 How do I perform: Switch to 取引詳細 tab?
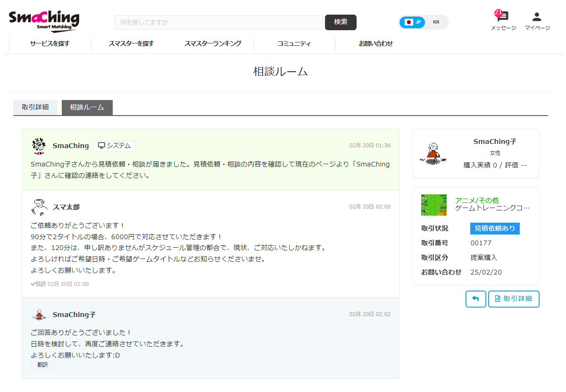click(35, 108)
